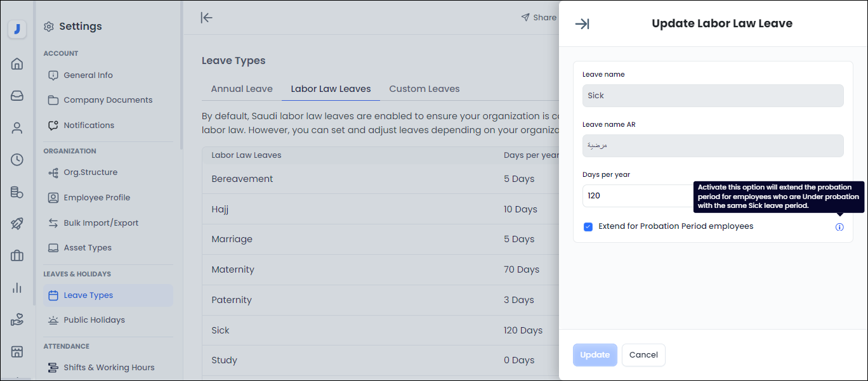Switch to the Custom Leaves tab
The height and width of the screenshot is (381, 868).
click(x=424, y=89)
